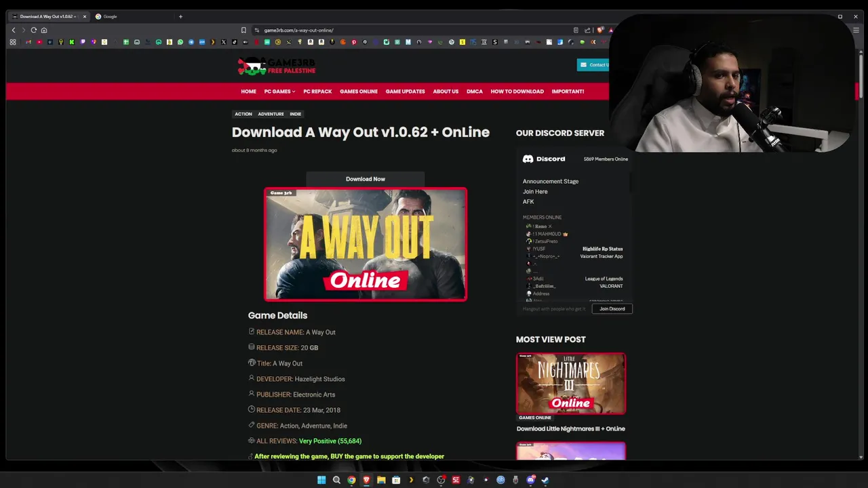This screenshot has height=488, width=868.
Task: Open the Gmail bookmark icon
Action: pos(28,42)
